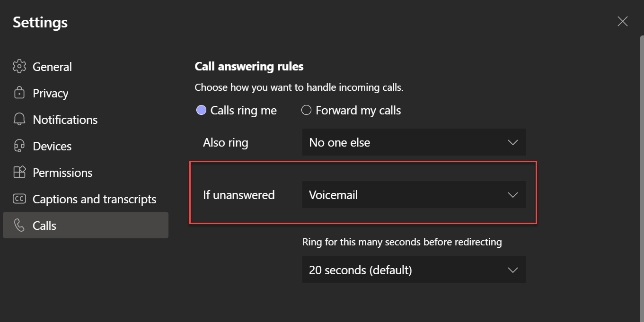This screenshot has height=322, width=644.
Task: Close the Settings dialog with the X
Action: click(622, 21)
